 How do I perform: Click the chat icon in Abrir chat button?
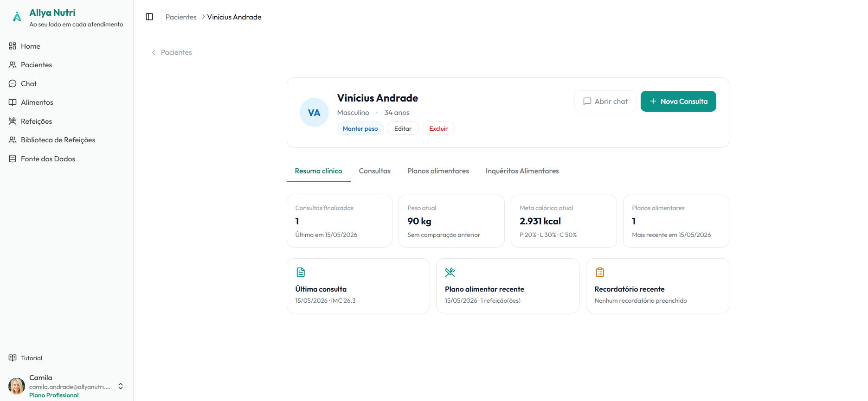pyautogui.click(x=587, y=101)
